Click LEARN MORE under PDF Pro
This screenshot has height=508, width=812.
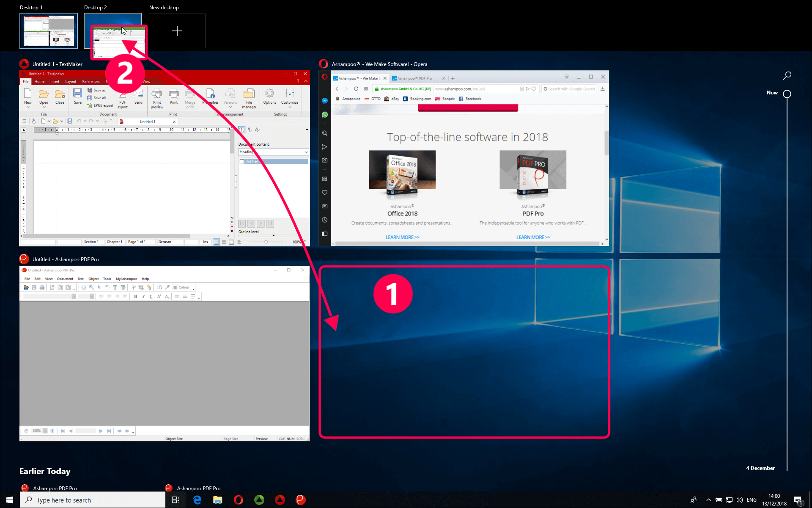pyautogui.click(x=533, y=237)
